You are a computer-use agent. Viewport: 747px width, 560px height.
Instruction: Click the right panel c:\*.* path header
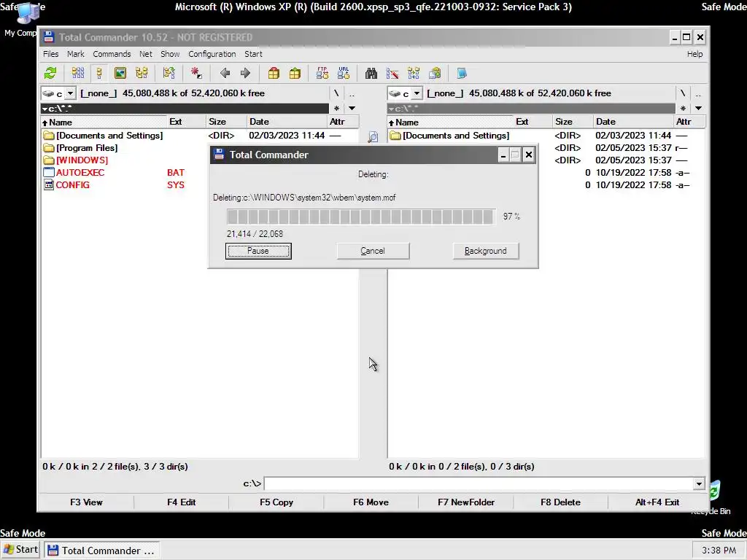click(531, 109)
